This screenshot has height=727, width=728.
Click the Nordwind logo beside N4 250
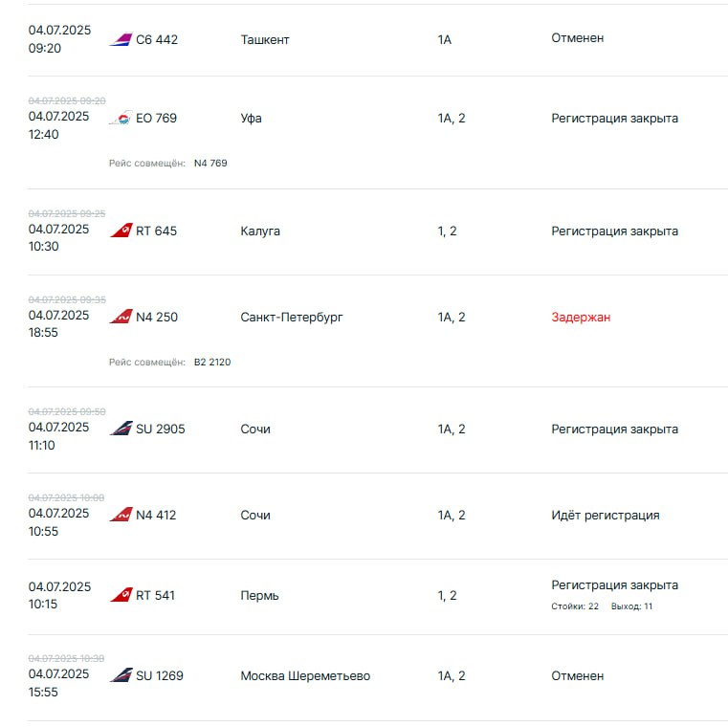coord(121,317)
